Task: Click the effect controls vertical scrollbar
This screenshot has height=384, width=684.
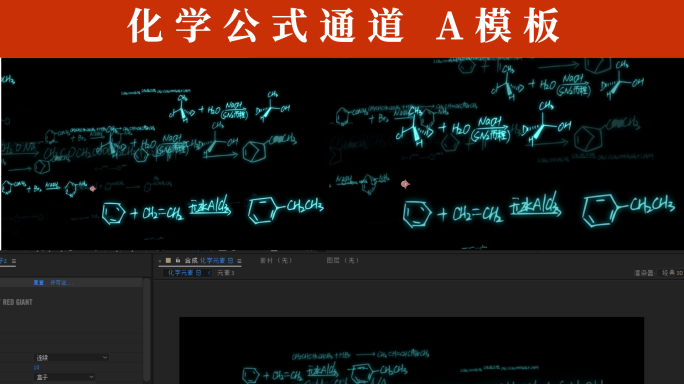Action: point(147,329)
